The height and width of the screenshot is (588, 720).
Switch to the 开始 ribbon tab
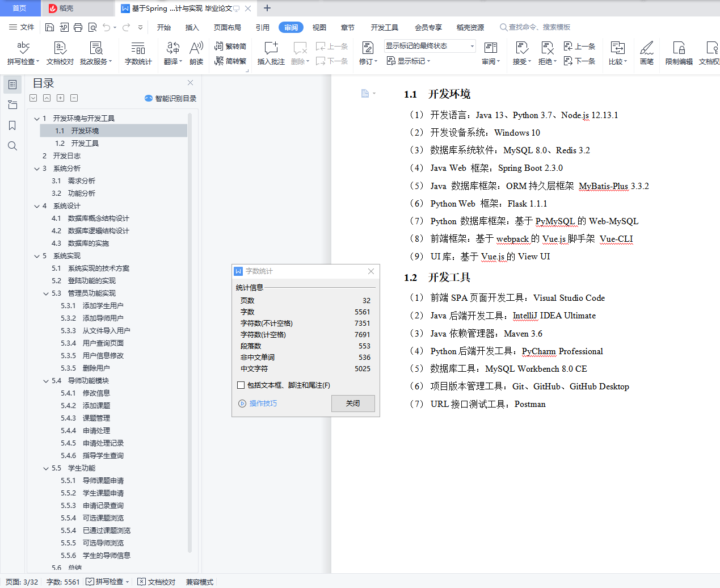[x=164, y=27]
